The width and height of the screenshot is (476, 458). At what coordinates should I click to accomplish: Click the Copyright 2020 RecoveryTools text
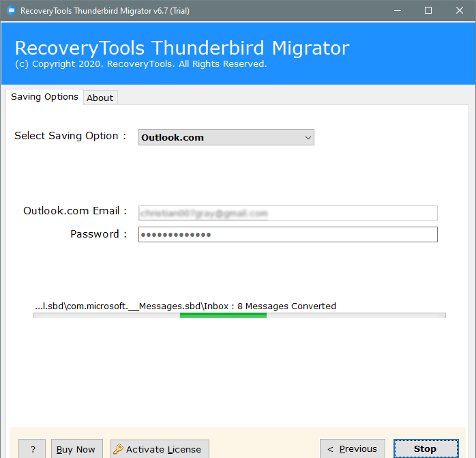(x=141, y=64)
